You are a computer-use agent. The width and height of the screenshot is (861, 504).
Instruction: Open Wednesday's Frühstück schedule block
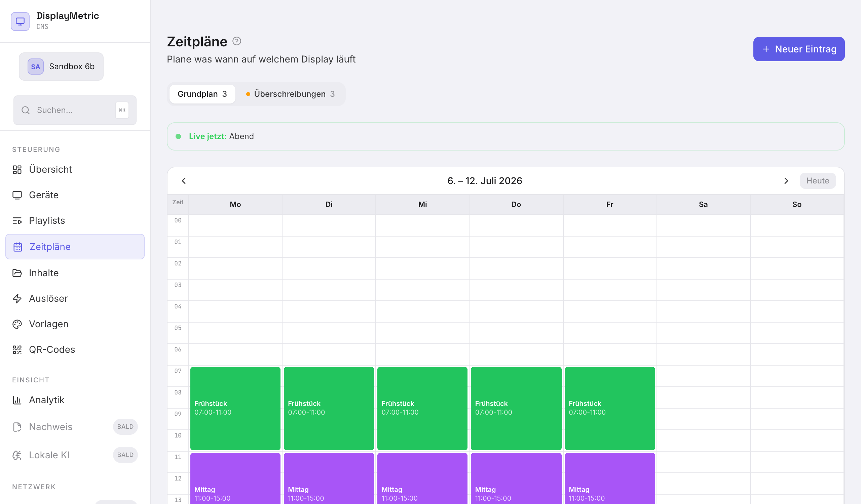tap(423, 409)
